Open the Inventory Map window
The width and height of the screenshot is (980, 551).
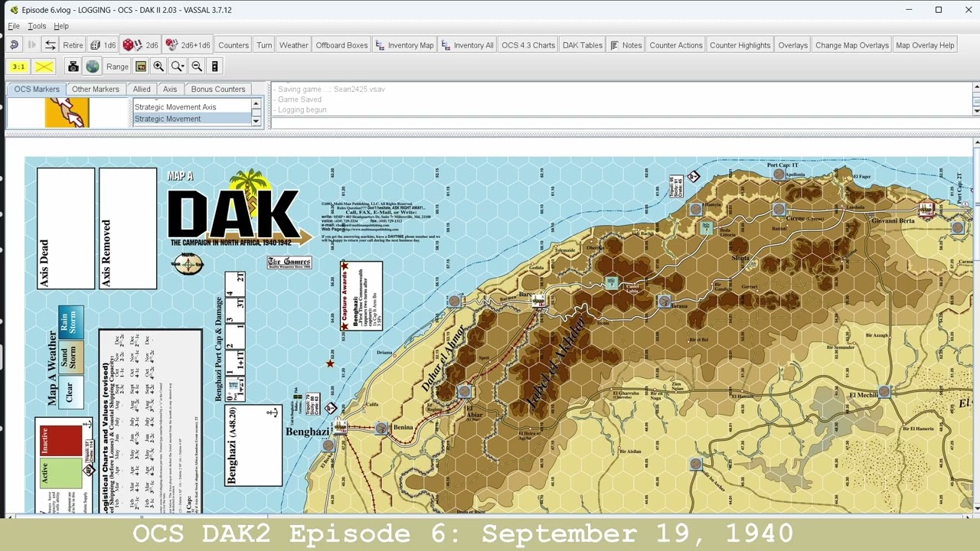tap(404, 45)
